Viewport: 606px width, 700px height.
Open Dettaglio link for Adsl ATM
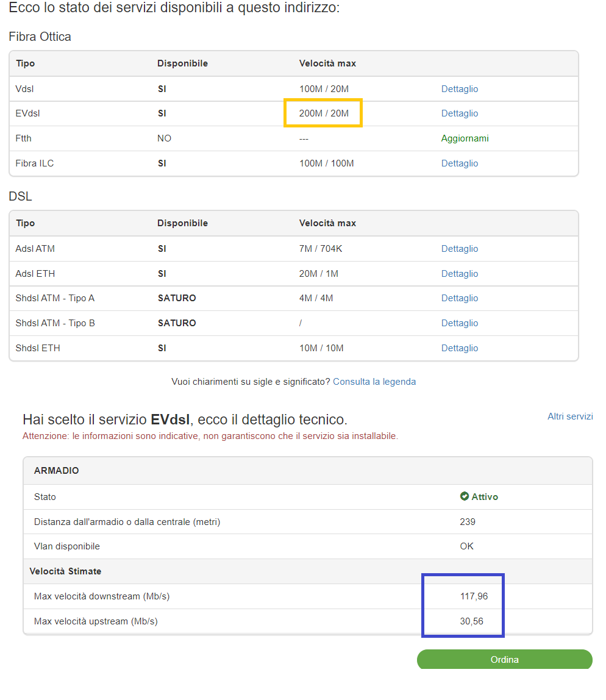459,249
